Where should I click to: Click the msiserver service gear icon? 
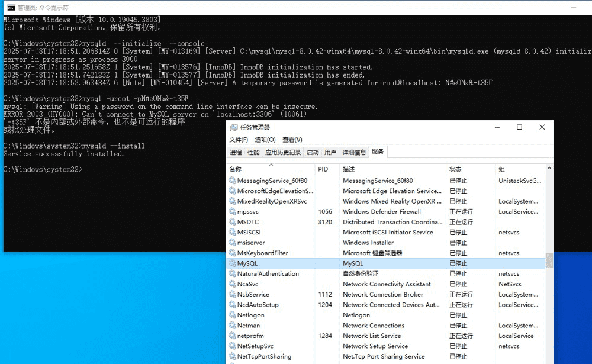pos(232,243)
